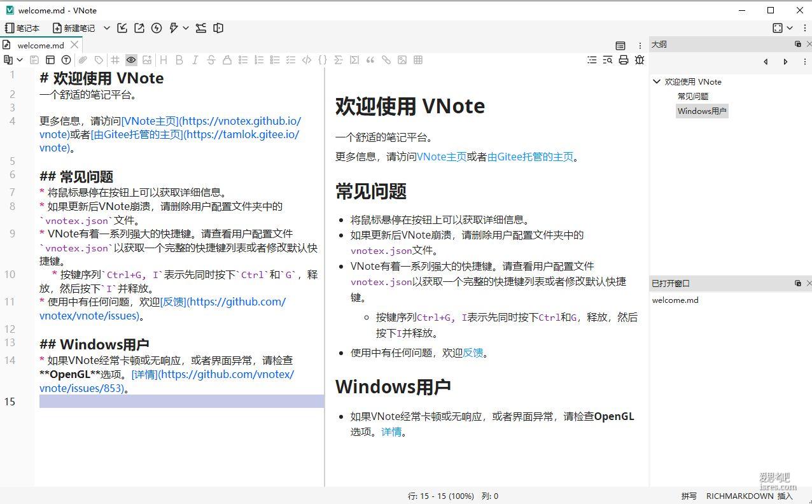Insert an image in editor toolbar
This screenshot has height=504, width=812.
(x=402, y=60)
